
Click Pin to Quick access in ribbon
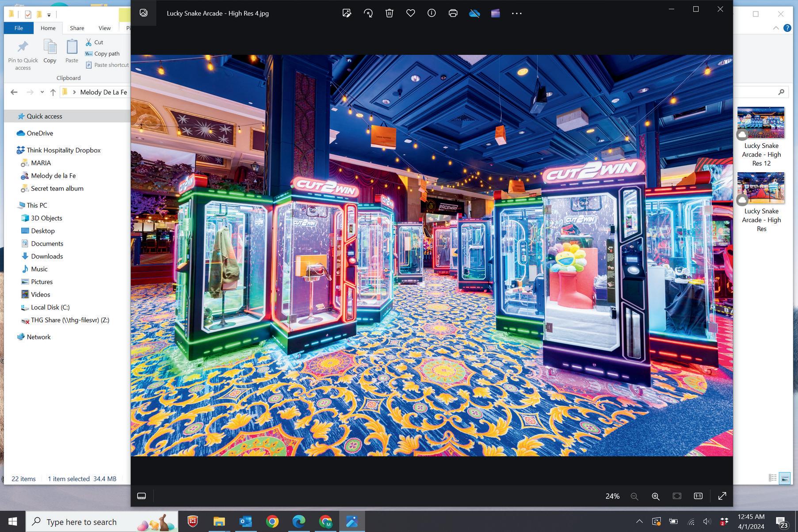pos(23,54)
